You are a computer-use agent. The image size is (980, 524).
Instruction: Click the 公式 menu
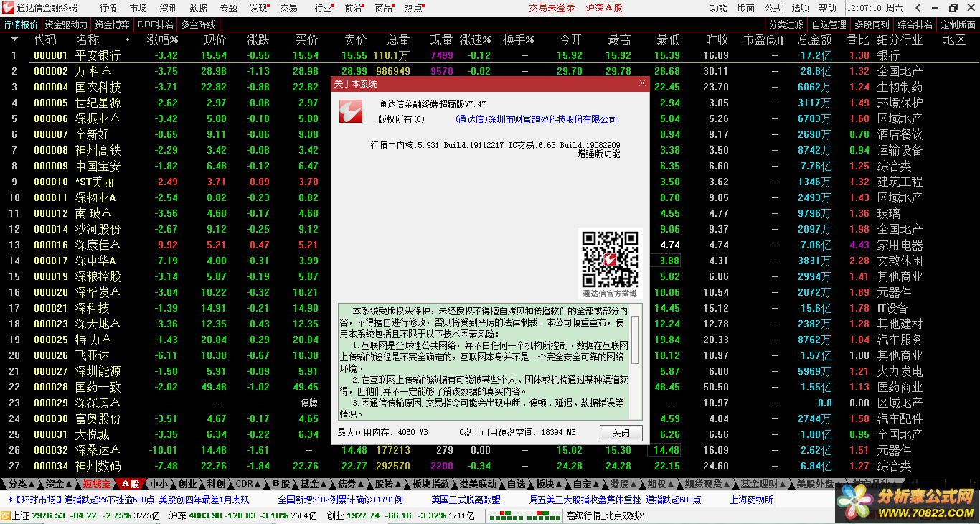click(x=773, y=8)
